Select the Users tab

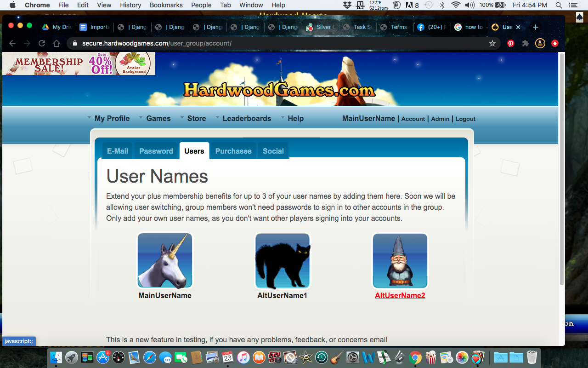click(194, 151)
